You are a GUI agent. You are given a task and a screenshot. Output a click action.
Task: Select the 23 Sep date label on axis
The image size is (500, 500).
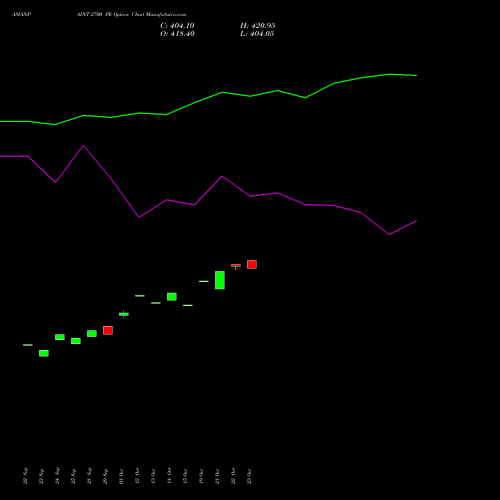(41, 476)
